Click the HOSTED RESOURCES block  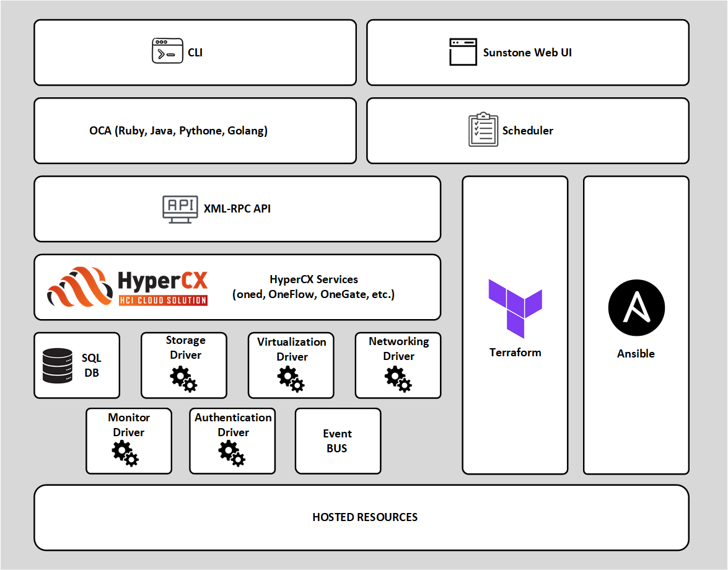[x=364, y=517]
